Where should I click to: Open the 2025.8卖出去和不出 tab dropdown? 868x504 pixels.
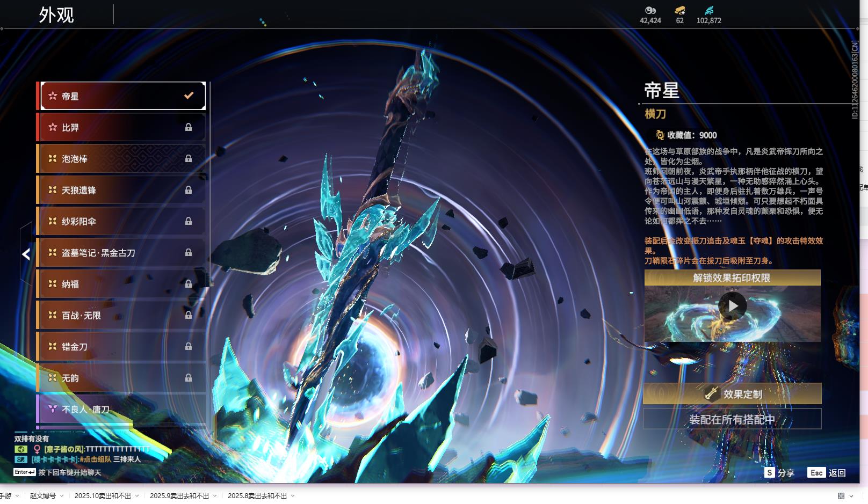(293, 495)
